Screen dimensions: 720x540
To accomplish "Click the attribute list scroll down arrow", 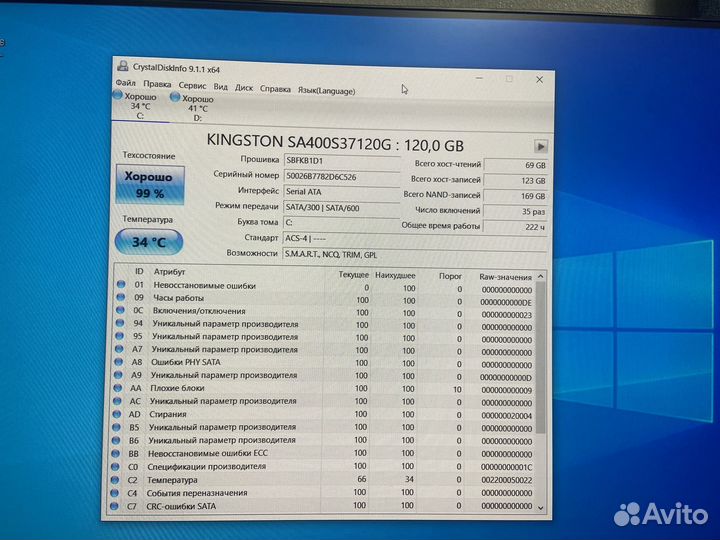I will [x=540, y=508].
